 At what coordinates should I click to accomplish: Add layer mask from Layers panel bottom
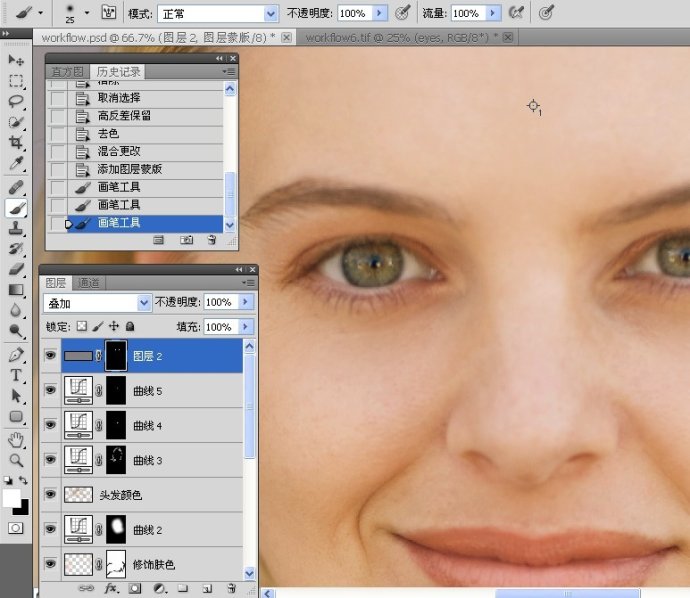pos(135,588)
